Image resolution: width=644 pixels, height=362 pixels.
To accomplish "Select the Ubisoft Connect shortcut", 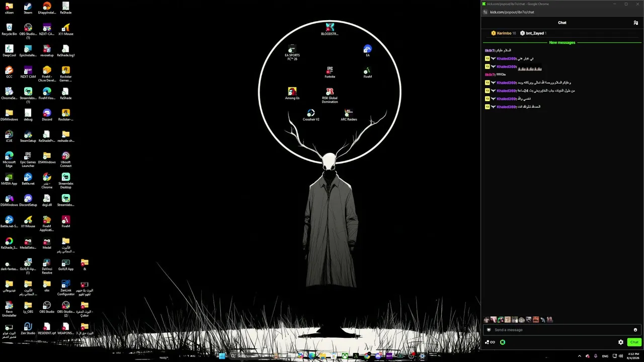I will (x=65, y=159).
